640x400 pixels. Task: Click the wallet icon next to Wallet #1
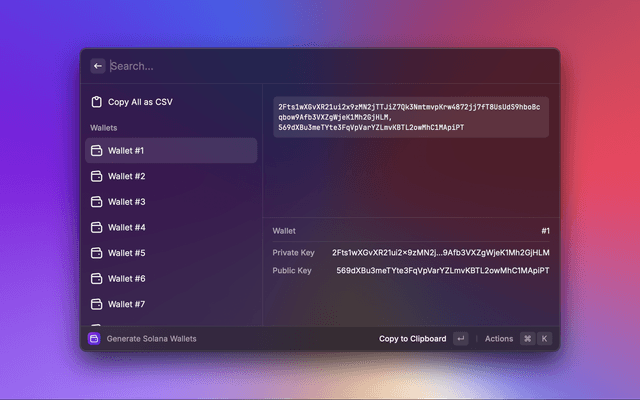[x=97, y=151]
